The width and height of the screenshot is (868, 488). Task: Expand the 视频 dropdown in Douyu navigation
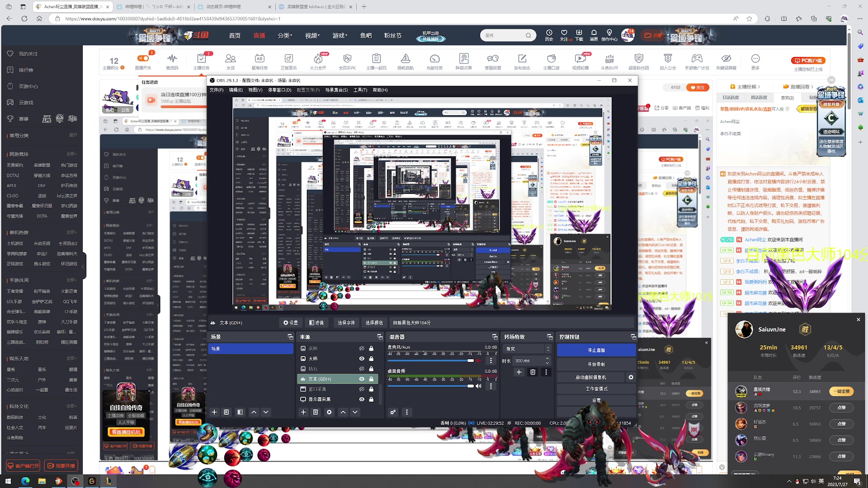tap(312, 35)
